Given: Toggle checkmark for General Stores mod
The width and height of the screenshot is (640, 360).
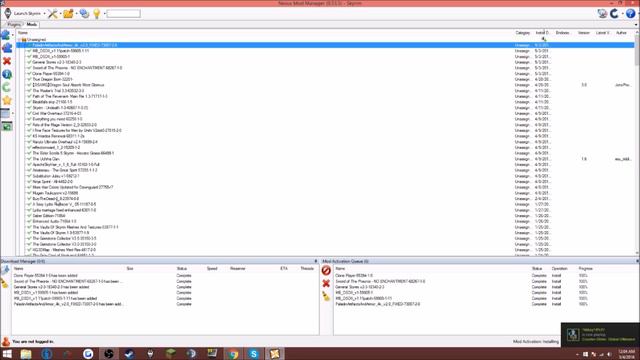Looking at the screenshot, I should (x=29, y=62).
